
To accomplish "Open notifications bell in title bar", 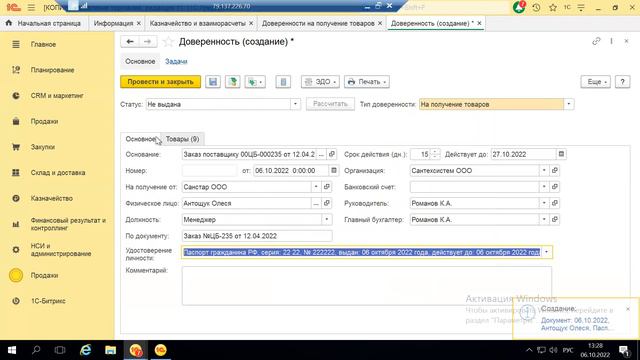I will pyautogui.click(x=519, y=7).
